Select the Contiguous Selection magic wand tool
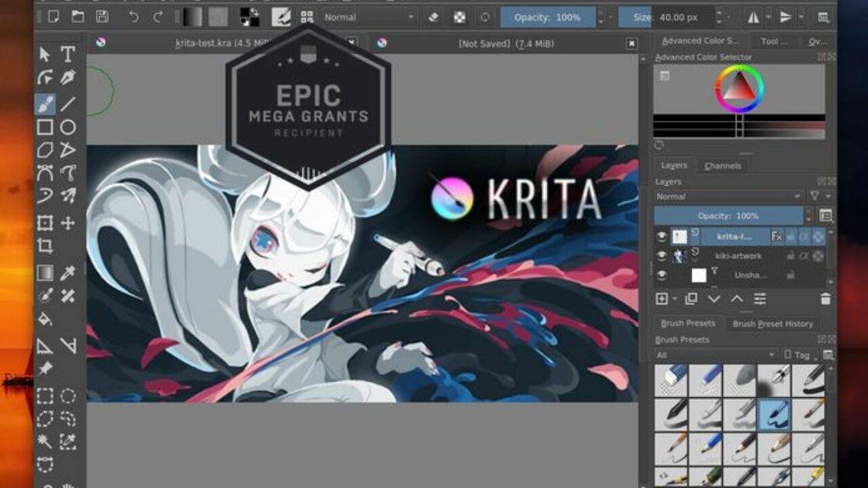The image size is (868, 488). click(x=45, y=442)
